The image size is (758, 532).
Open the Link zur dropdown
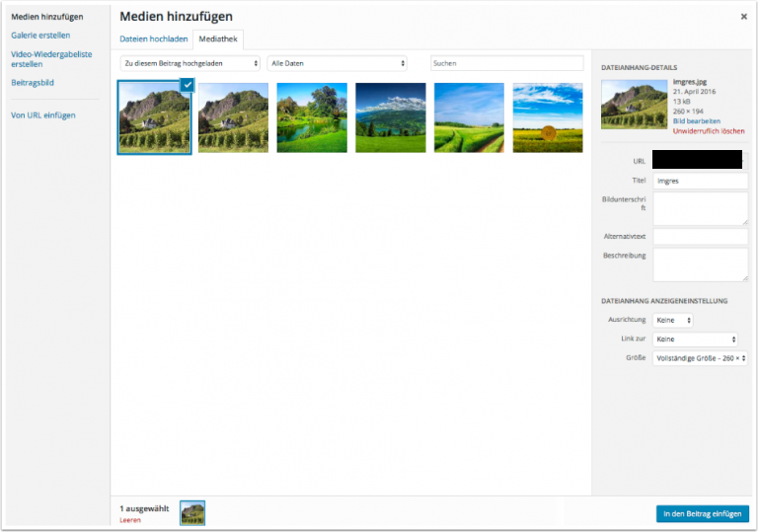[695, 339]
